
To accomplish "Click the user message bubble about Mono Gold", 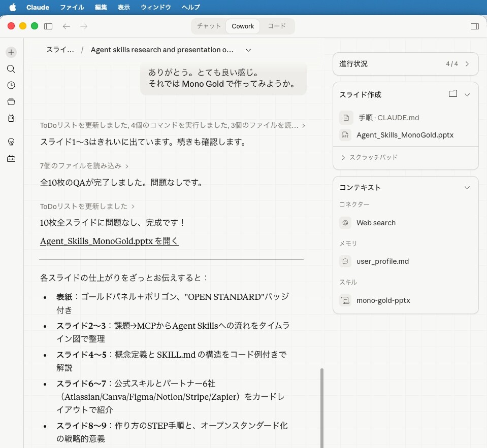I will click(223, 78).
